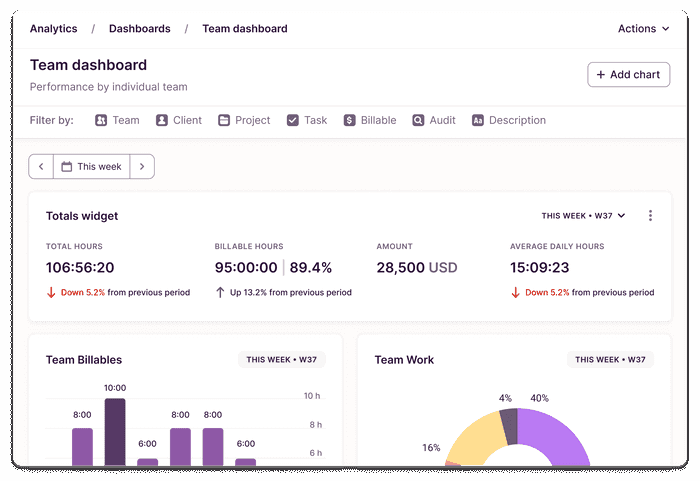Click the up arrow under Billable Hours
Screen dimensions: 700x481
[x=220, y=293]
